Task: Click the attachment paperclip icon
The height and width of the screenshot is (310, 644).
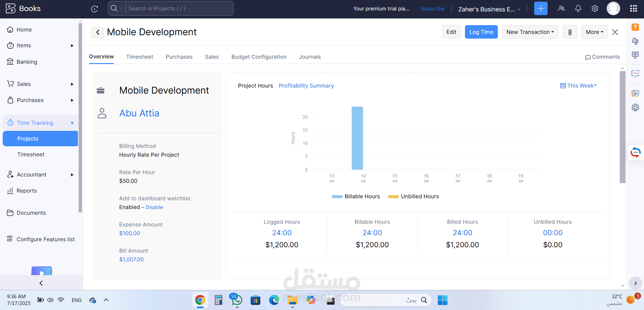Action: (570, 32)
